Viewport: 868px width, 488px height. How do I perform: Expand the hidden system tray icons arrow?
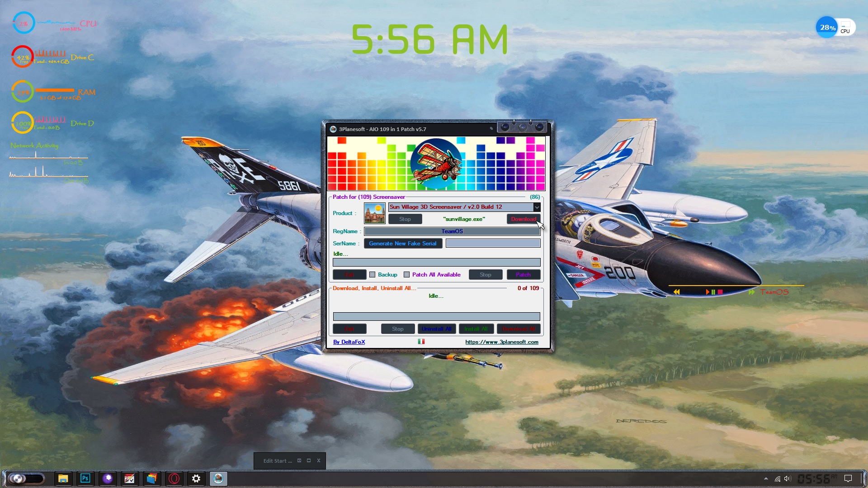click(x=766, y=479)
